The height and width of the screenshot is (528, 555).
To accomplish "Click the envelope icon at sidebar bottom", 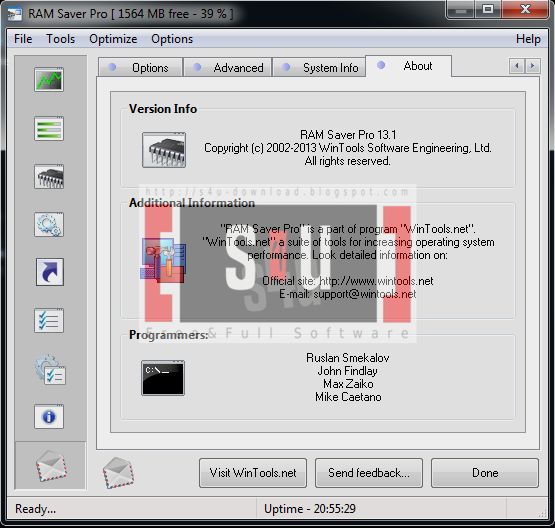I will [51, 465].
